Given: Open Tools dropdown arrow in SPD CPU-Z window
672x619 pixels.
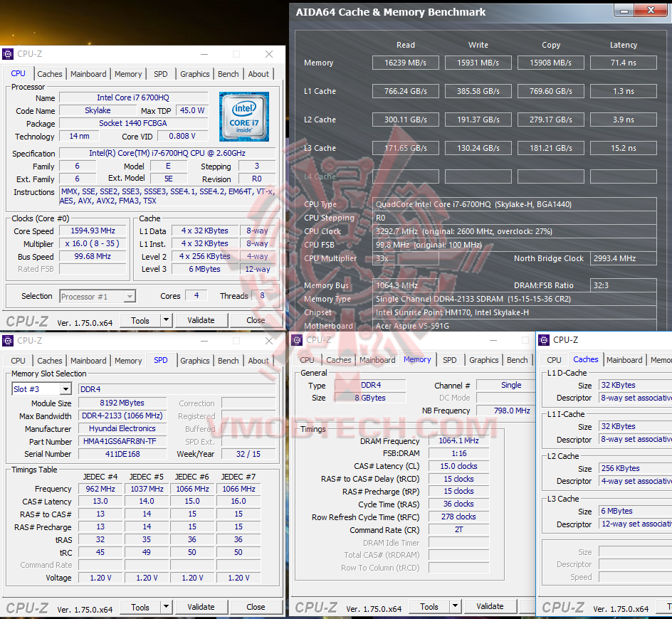Looking at the screenshot, I should point(167,607).
